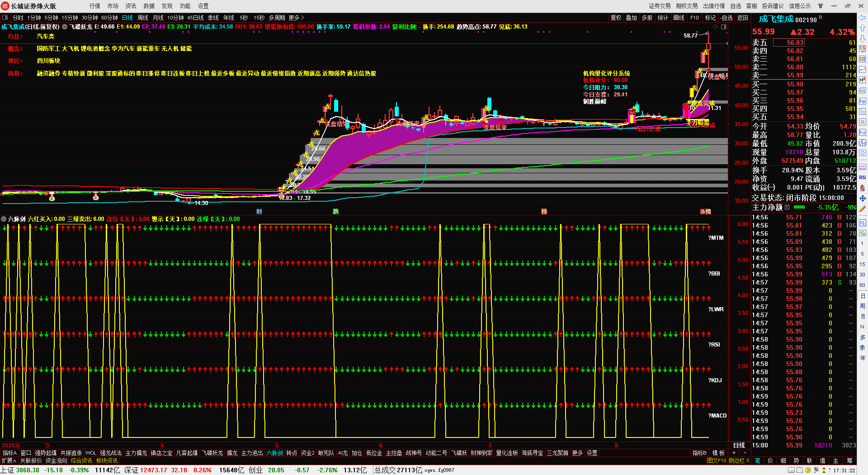Switch to the 强势起爆 indicator tab
This screenshot has height=475, width=868.
point(46,453)
